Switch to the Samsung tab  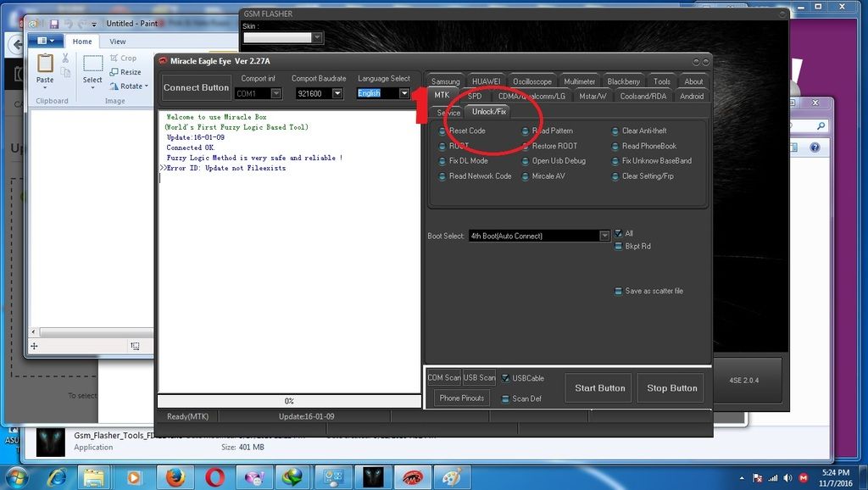point(445,81)
